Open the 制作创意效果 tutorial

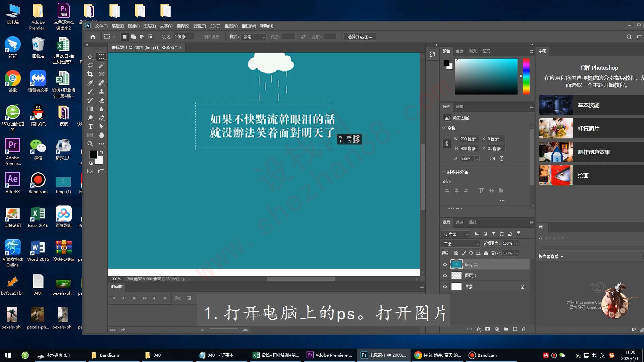point(591,152)
